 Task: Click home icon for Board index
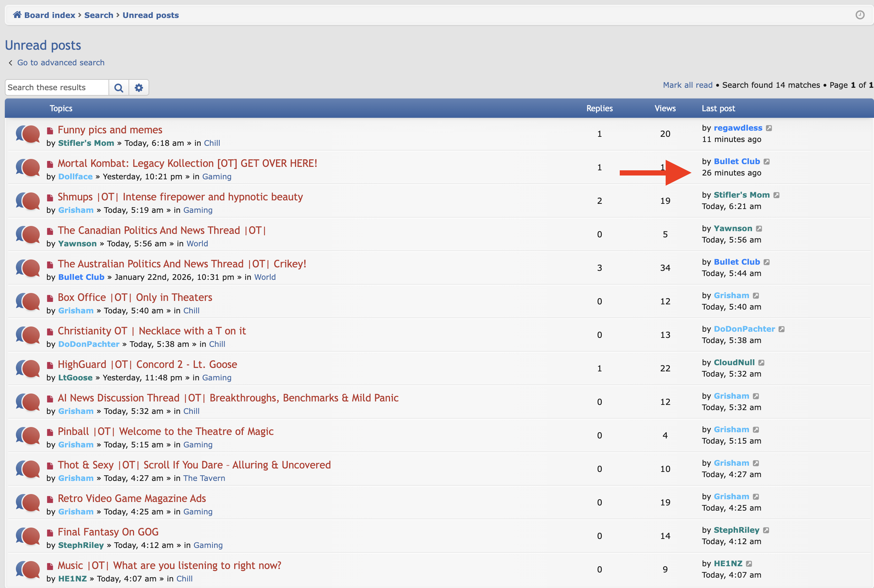[x=17, y=15]
